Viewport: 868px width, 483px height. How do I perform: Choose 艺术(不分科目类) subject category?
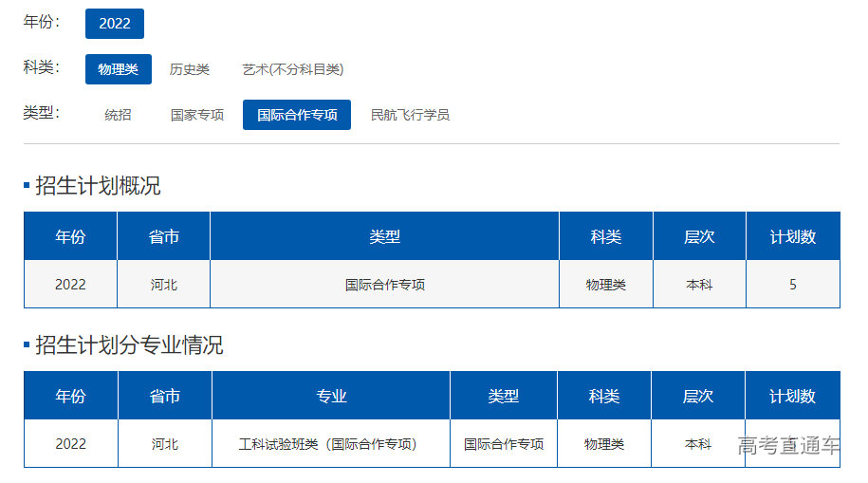pos(292,69)
